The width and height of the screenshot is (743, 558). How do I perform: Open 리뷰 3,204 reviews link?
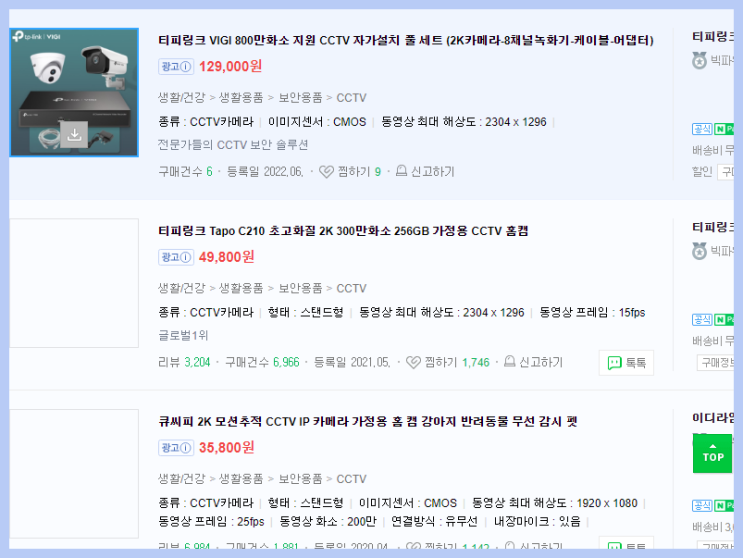pyautogui.click(x=184, y=362)
